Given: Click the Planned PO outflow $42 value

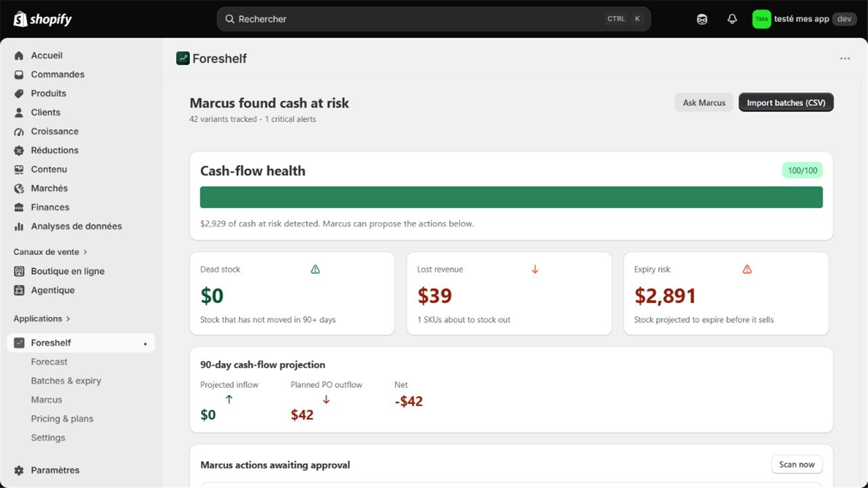Looking at the screenshot, I should point(302,415).
